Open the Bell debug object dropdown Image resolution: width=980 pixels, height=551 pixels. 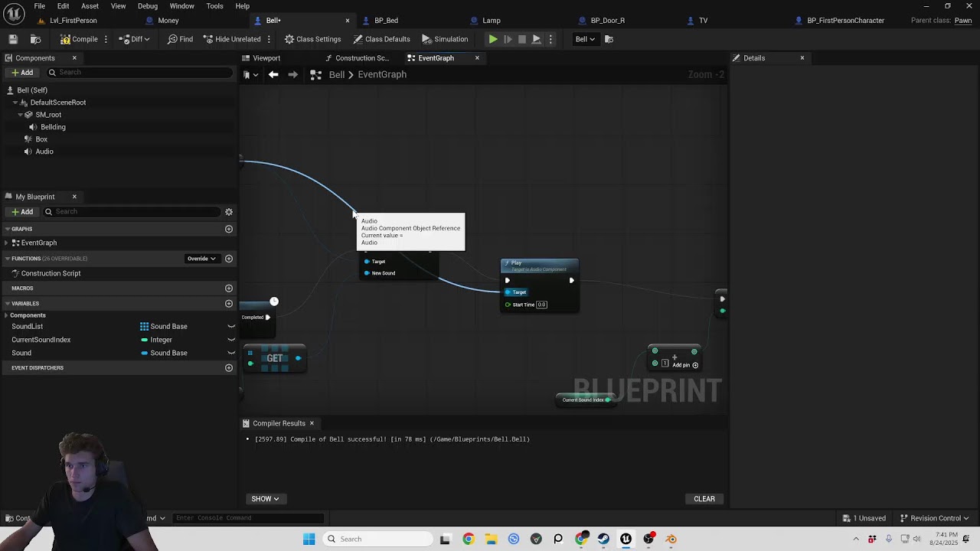585,39
